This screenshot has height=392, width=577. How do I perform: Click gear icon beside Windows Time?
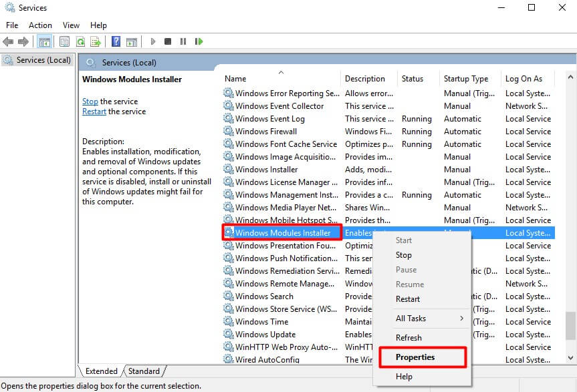point(229,321)
